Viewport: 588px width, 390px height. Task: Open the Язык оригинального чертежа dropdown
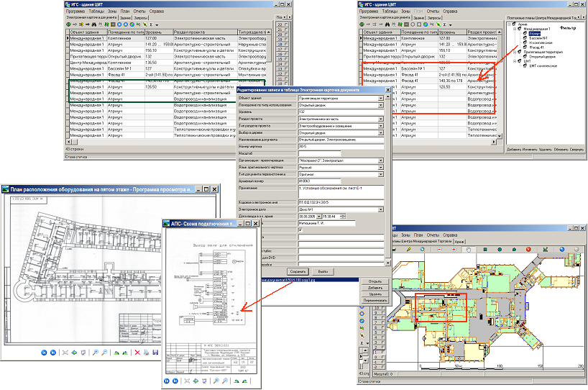point(381,168)
